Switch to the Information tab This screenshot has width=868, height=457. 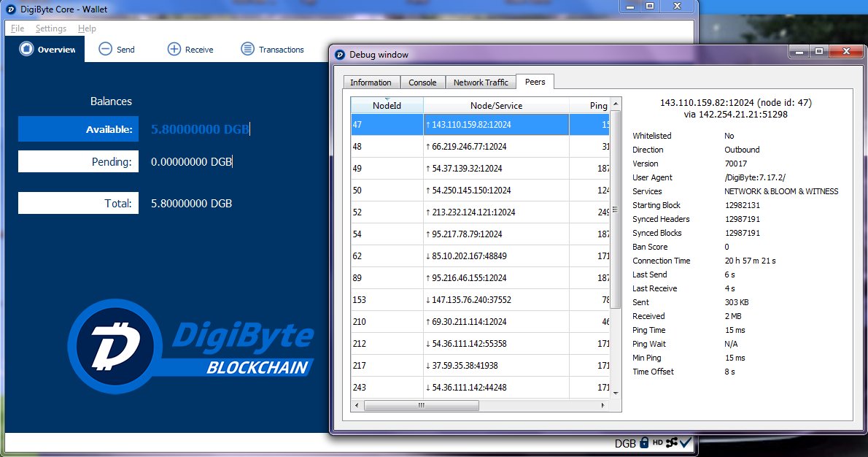(371, 82)
